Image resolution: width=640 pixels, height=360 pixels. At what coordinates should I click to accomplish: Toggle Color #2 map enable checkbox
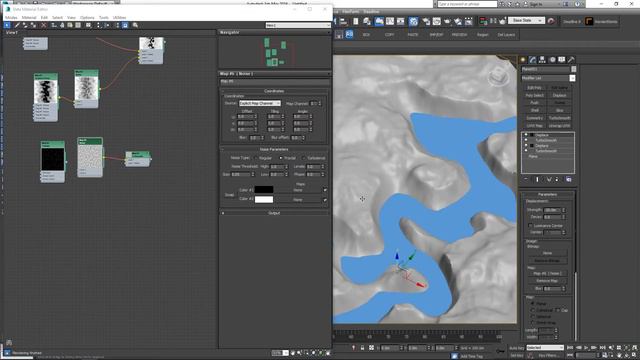(325, 200)
